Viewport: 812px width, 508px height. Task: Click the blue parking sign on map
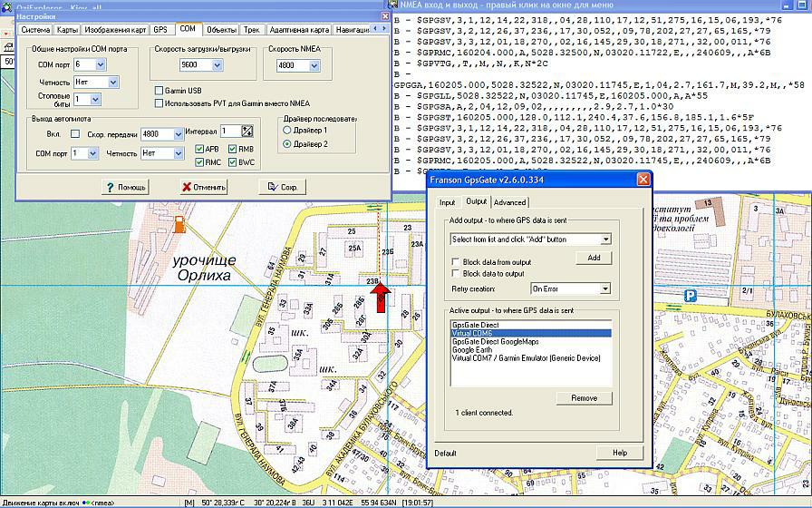coord(691,295)
